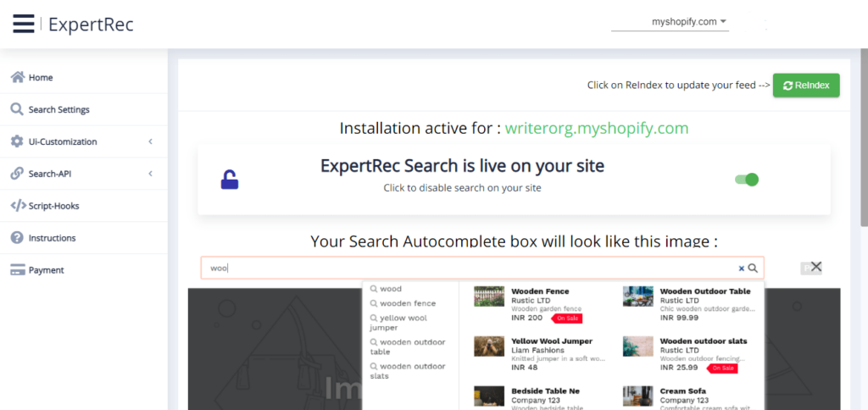
Task: Click the 'Yellow Wool Jumper' product title
Action: [552, 341]
